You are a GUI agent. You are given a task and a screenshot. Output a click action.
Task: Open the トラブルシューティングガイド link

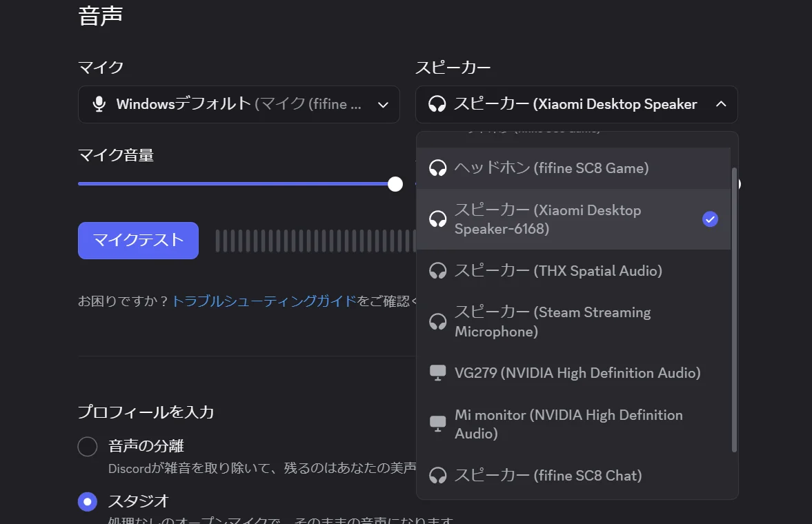point(264,301)
